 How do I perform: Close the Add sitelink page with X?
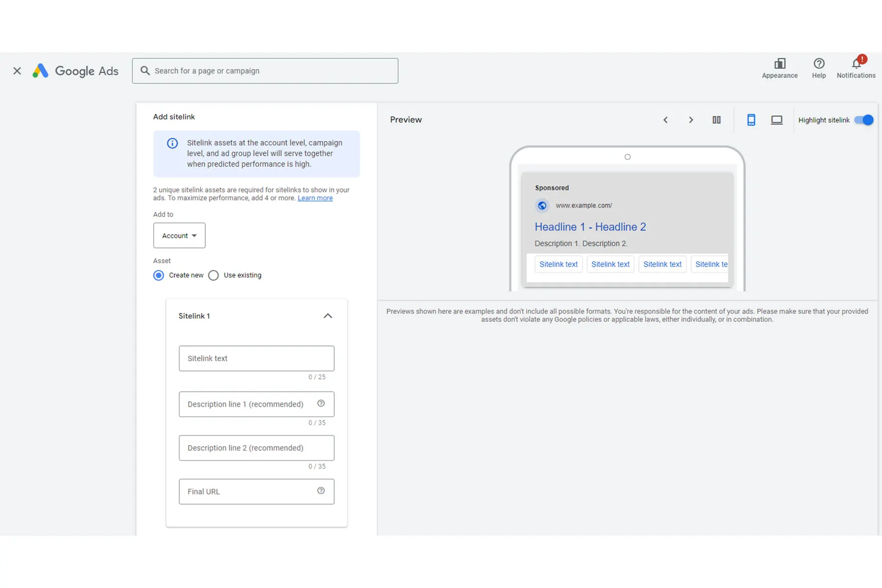17,71
